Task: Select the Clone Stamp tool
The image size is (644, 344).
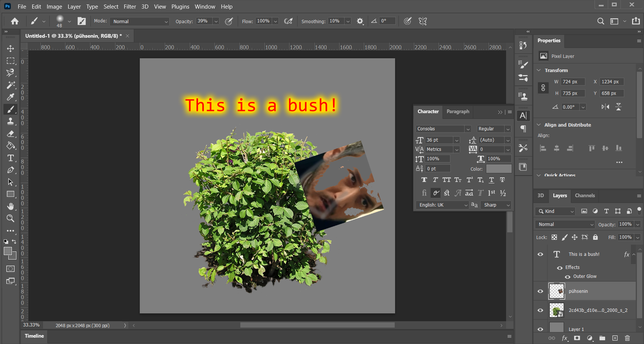Action: click(x=10, y=121)
